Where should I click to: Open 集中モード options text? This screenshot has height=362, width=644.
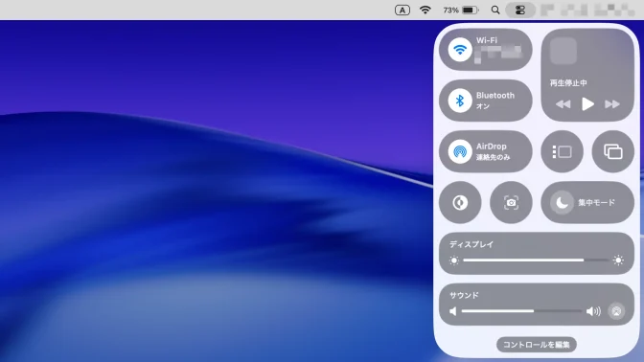coord(596,202)
